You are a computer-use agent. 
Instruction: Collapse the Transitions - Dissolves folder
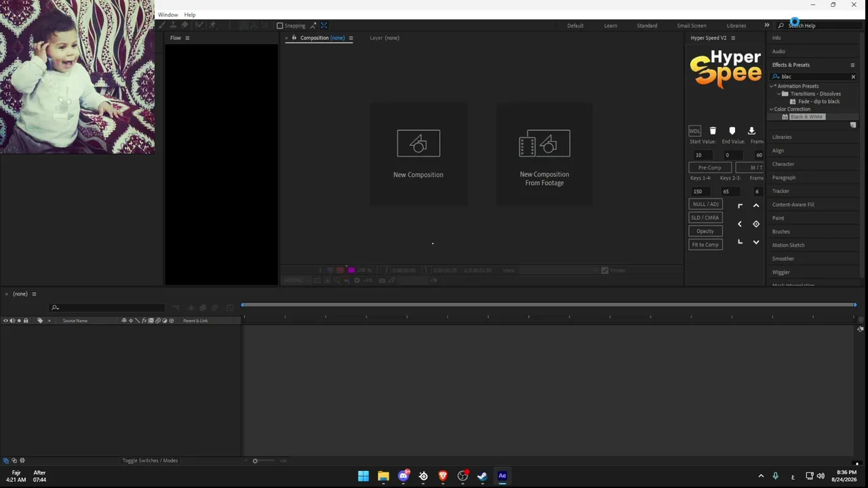(778, 94)
